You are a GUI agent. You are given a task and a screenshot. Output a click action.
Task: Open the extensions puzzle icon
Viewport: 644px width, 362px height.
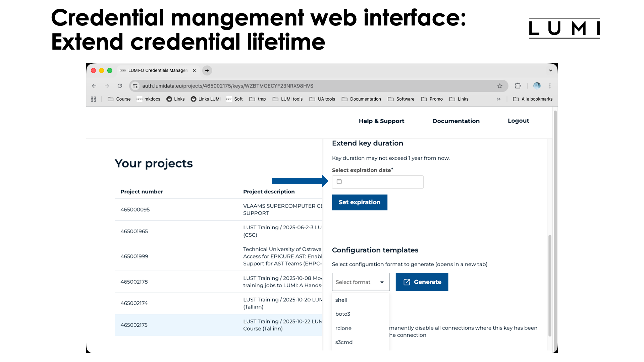tap(518, 86)
